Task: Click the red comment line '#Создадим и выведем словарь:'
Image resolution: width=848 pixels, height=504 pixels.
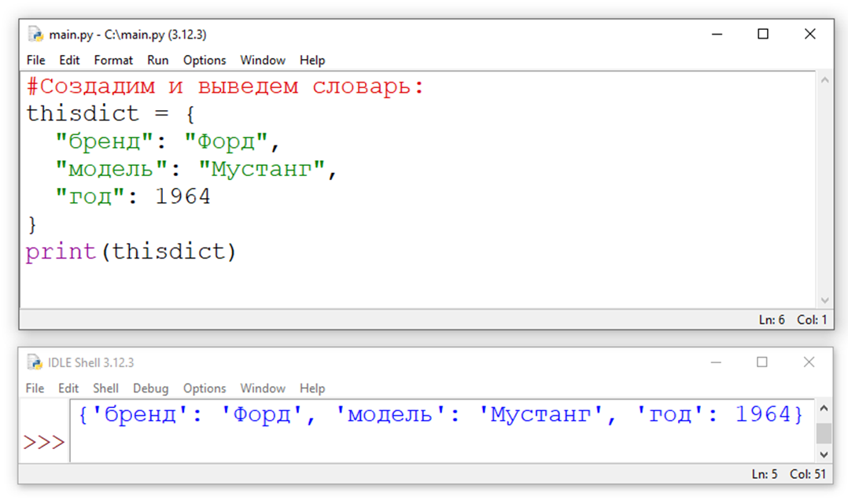Action: pyautogui.click(x=226, y=86)
